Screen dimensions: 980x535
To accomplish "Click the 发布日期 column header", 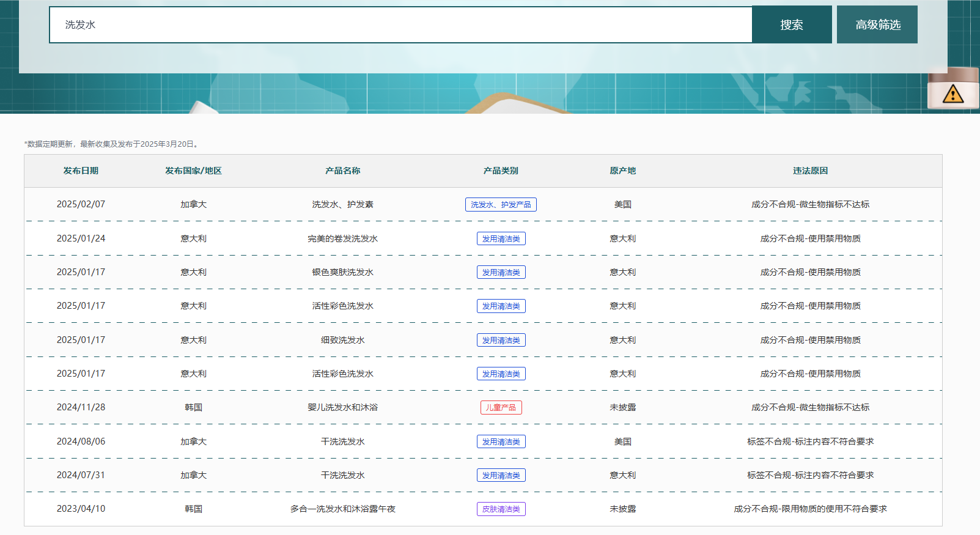I will [x=81, y=171].
